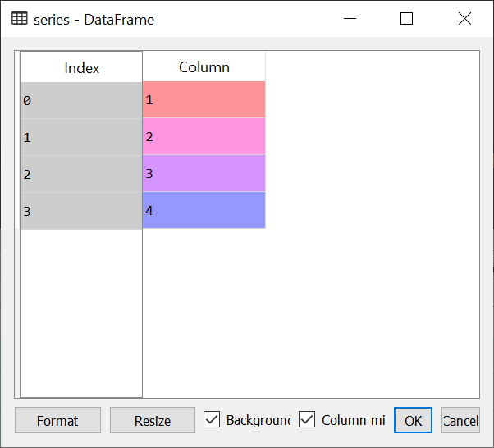Select the Index header
The height and width of the screenshot is (448, 494).
click(x=81, y=66)
